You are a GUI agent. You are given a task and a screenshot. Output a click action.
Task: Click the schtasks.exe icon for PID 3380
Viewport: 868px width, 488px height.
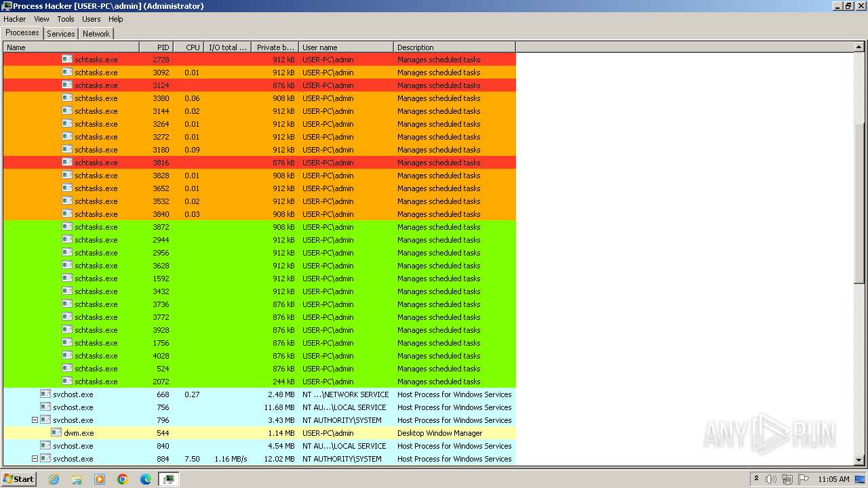[67, 98]
